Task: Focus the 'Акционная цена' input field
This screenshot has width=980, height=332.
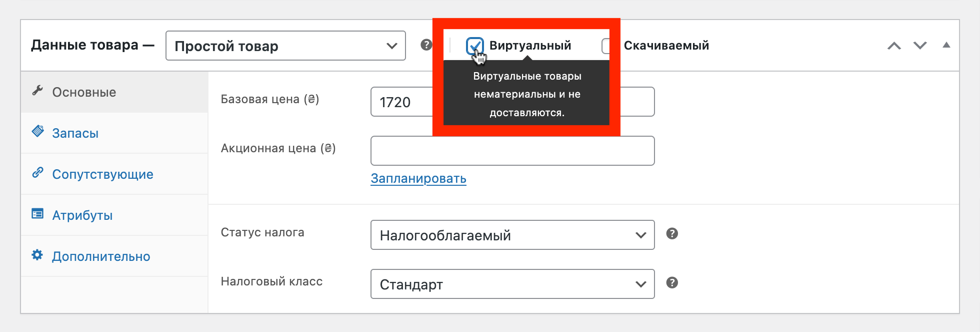Action: pos(512,151)
